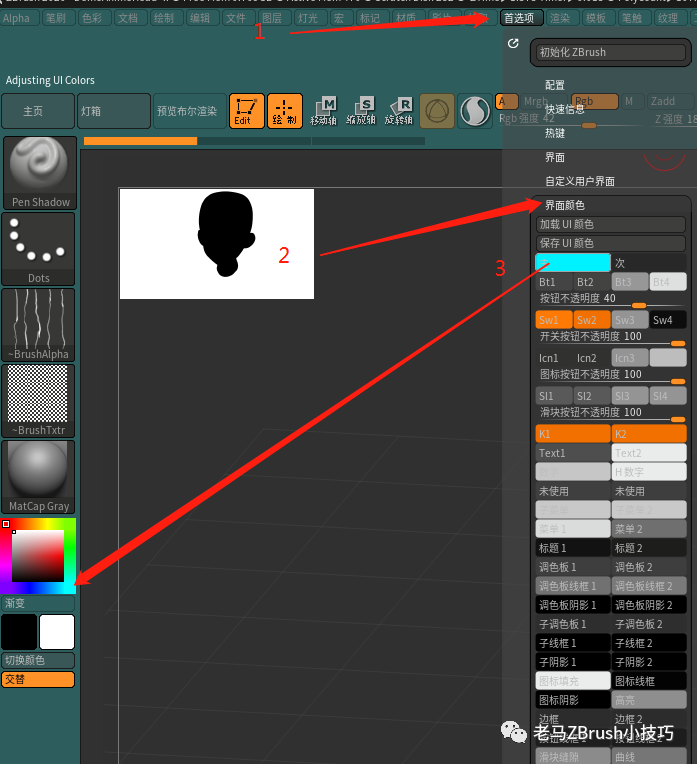Pick a color in the color picker square

[x=38, y=556]
